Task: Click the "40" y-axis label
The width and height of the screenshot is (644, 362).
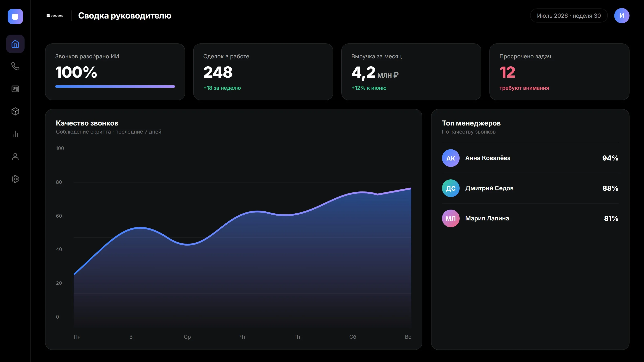Action: [x=59, y=249]
